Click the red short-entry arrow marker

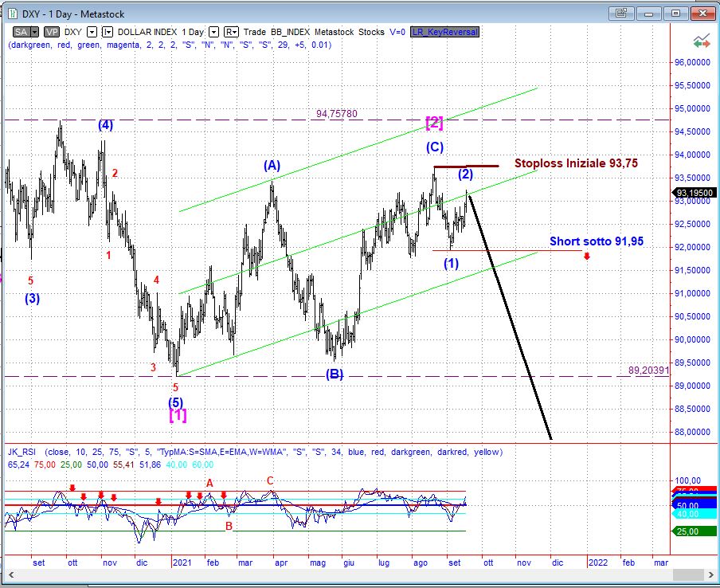coord(587,257)
